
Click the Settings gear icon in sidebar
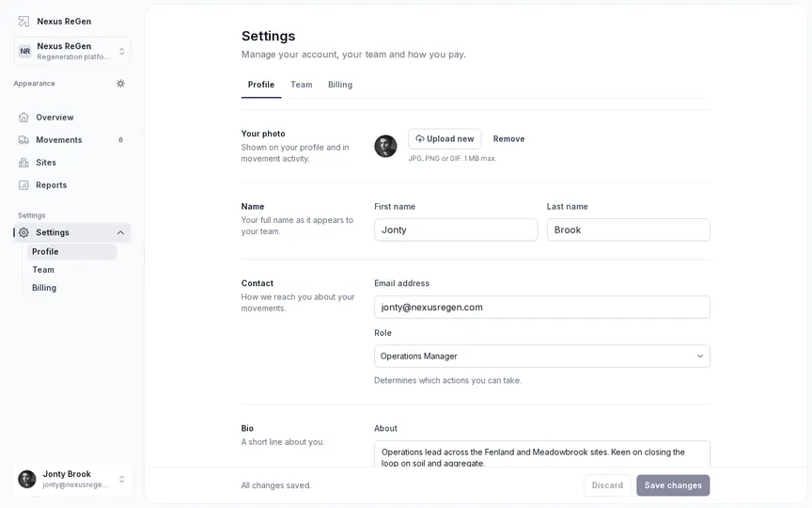(23, 232)
